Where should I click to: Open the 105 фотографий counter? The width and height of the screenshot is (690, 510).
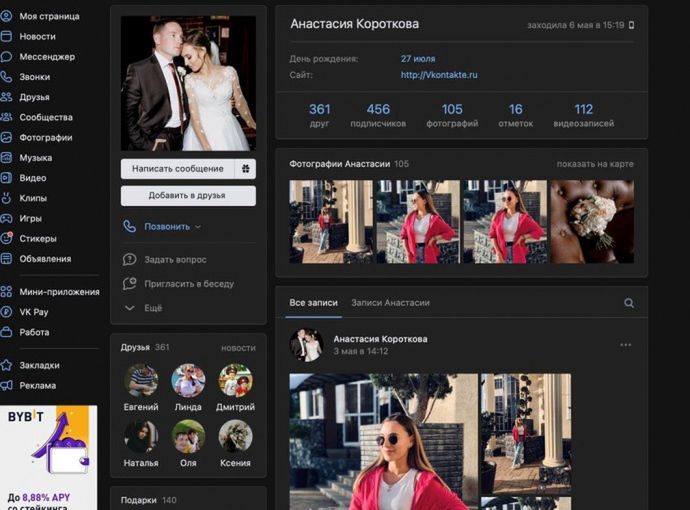click(452, 115)
